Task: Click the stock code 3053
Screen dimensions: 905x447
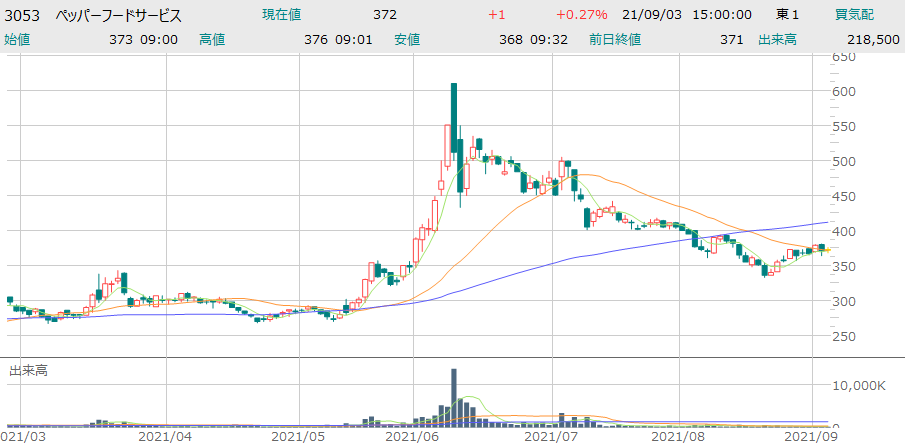Action: 22,15
